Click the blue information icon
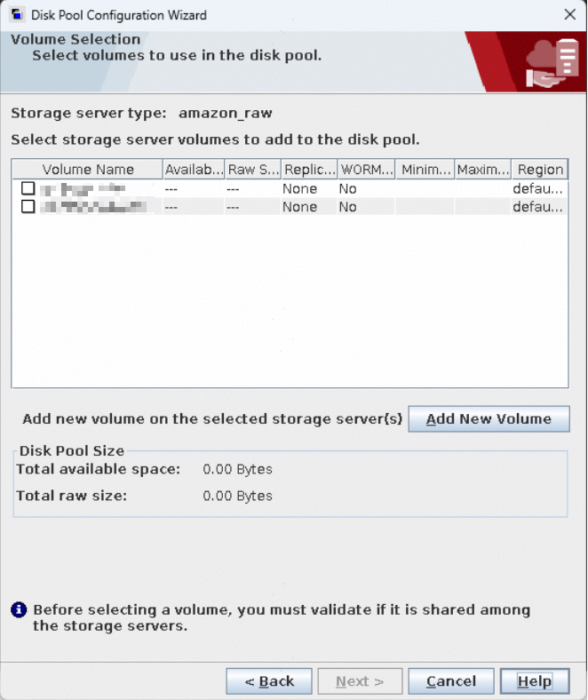The image size is (588, 700). pyautogui.click(x=18, y=610)
